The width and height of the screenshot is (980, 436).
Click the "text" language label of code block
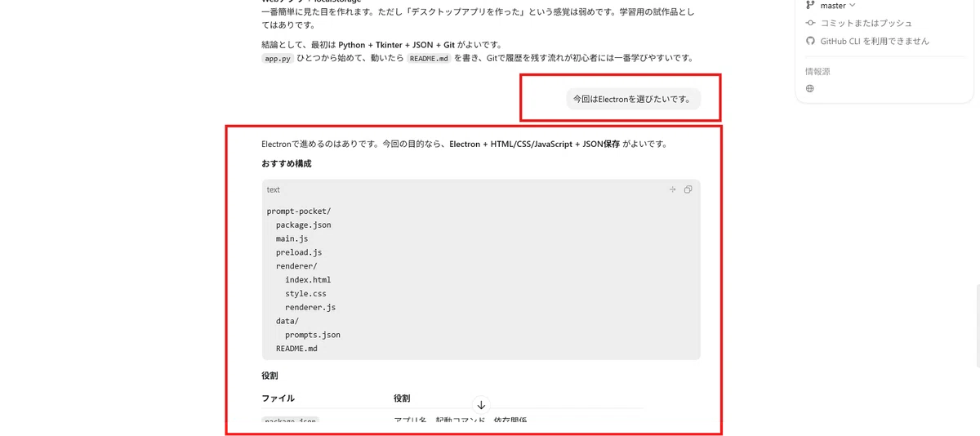click(274, 189)
